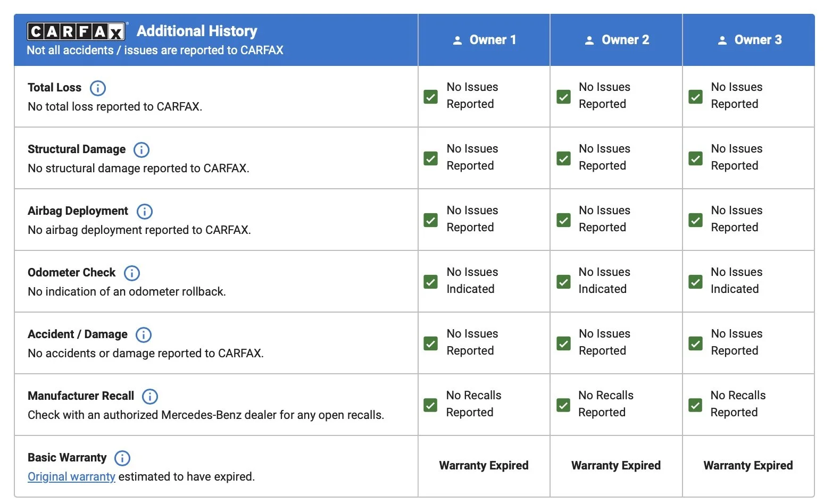Click Owner 2 'No Issues Indicated' text

click(x=604, y=281)
